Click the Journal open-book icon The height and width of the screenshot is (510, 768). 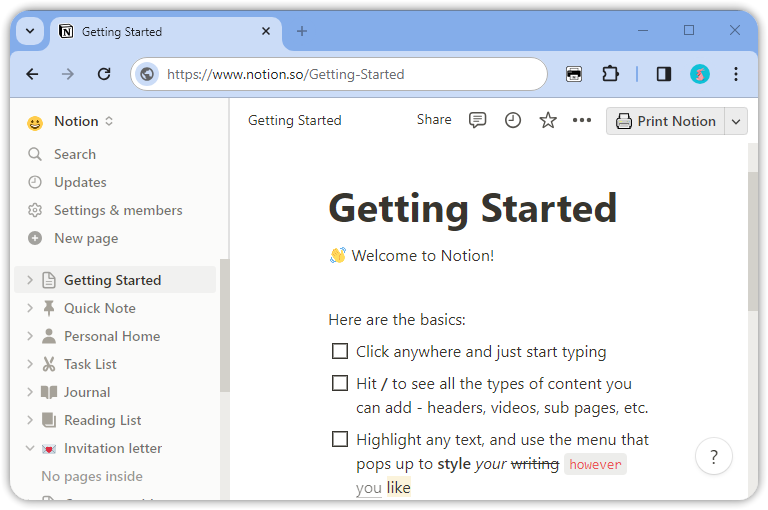click(48, 392)
